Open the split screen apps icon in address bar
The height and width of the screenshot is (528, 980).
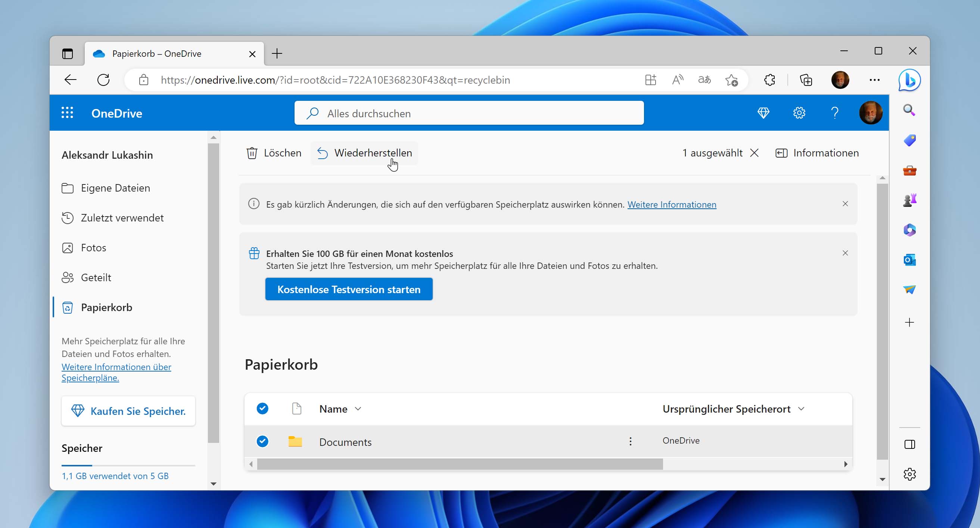(x=651, y=80)
